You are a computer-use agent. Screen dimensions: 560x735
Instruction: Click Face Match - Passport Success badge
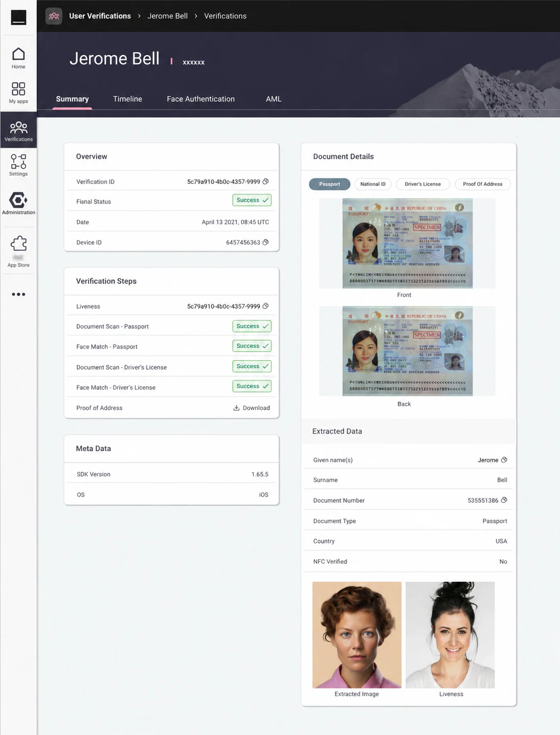coord(252,346)
